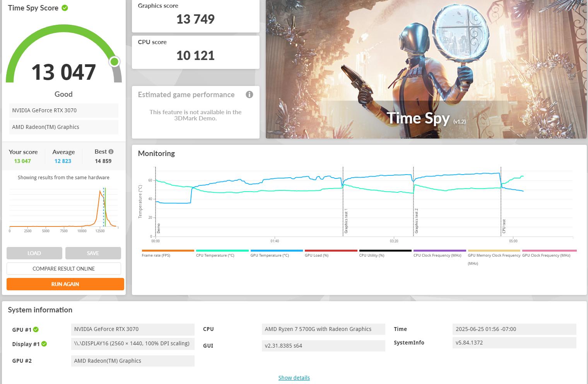
Task: Toggle the CPU Temperature (°C) series
Action: coord(222,250)
